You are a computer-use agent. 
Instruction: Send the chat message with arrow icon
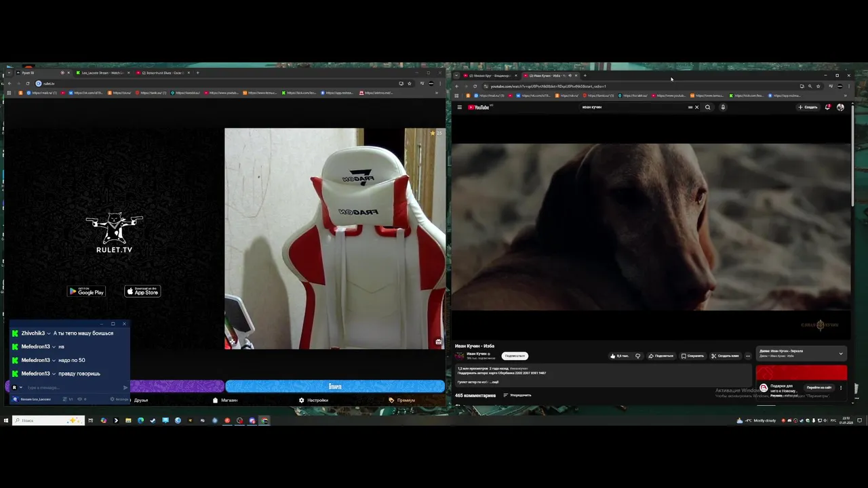coord(125,388)
